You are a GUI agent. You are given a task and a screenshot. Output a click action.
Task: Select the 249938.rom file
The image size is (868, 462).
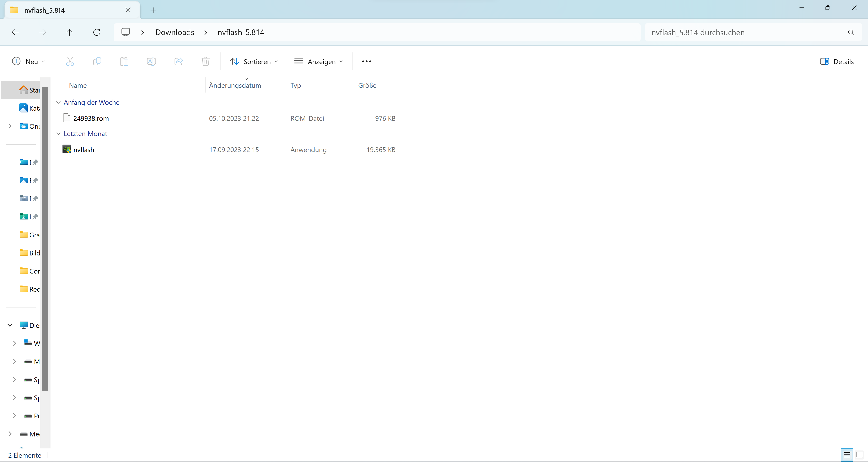(91, 118)
